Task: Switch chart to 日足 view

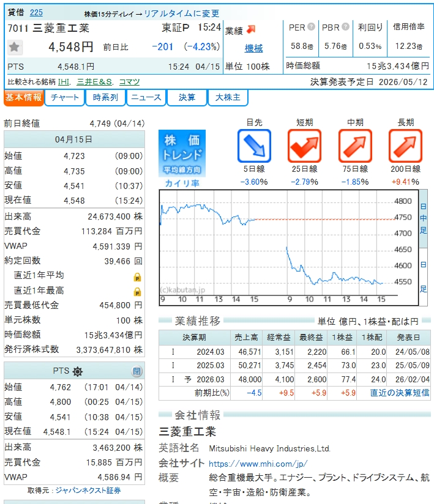Action: tap(424, 276)
